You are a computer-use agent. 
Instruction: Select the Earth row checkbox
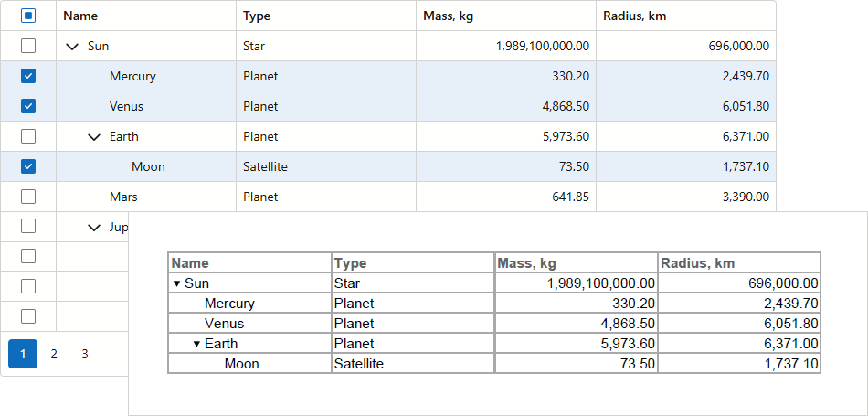tap(28, 136)
